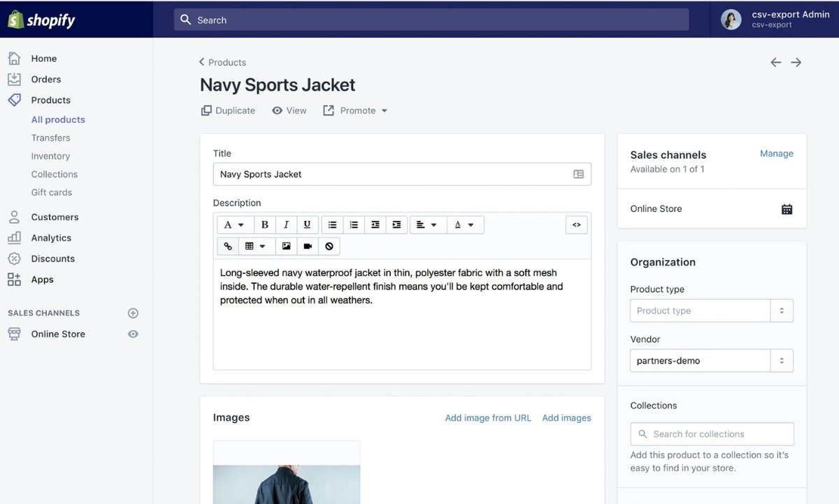Open the insert table dropdown
The width and height of the screenshot is (839, 504).
pyautogui.click(x=256, y=246)
